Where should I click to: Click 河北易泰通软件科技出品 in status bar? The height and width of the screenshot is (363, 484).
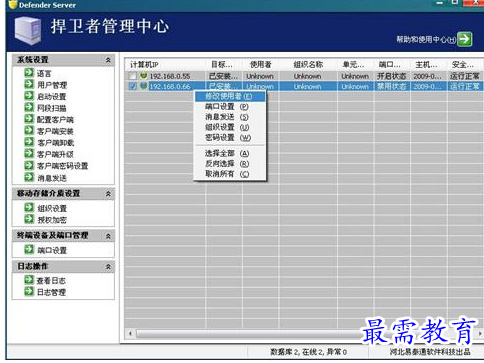point(430,352)
